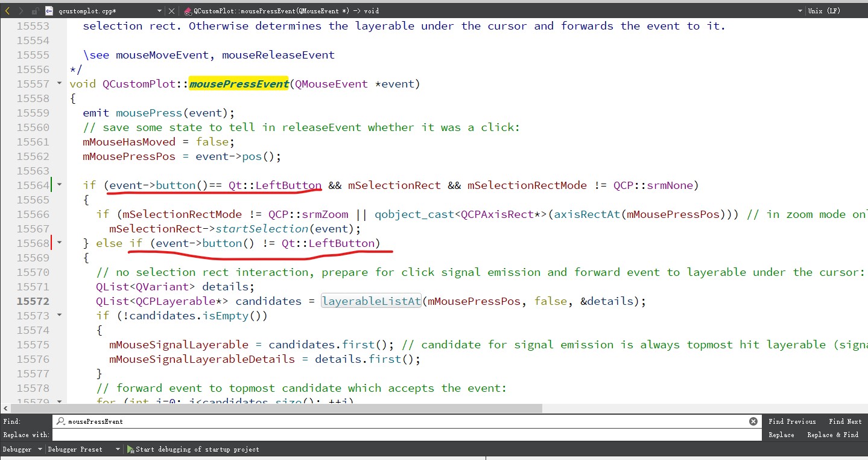Click into the Find text field
868x460 pixels.
[407, 421]
